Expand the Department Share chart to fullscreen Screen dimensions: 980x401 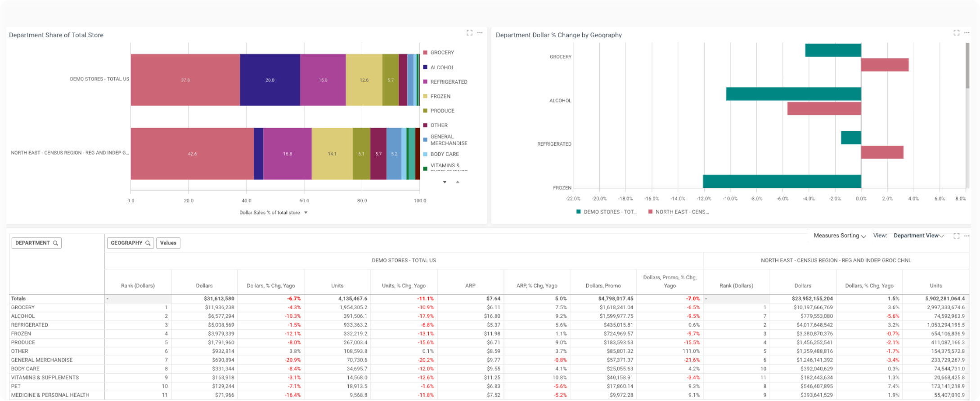click(x=469, y=32)
